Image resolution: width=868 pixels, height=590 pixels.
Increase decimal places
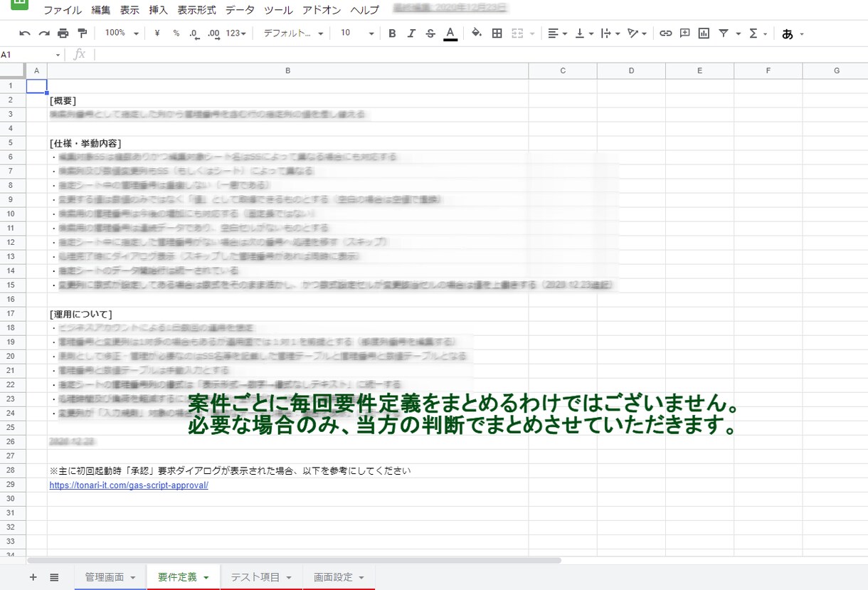213,33
